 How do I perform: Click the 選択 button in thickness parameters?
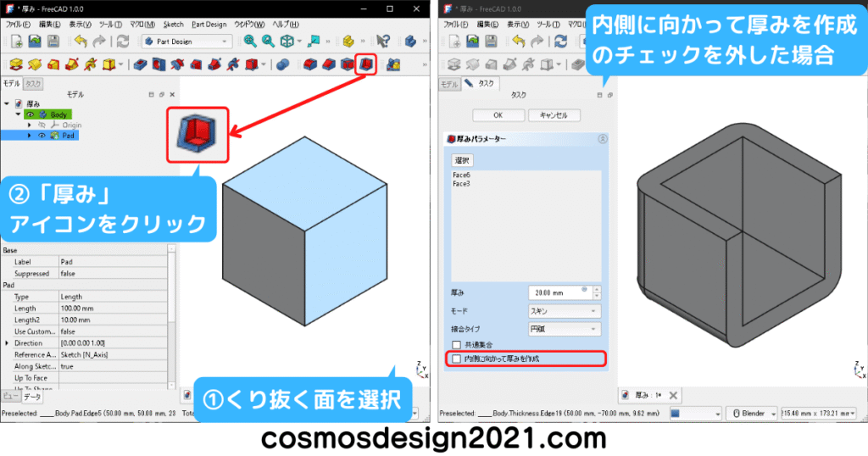coord(462,160)
